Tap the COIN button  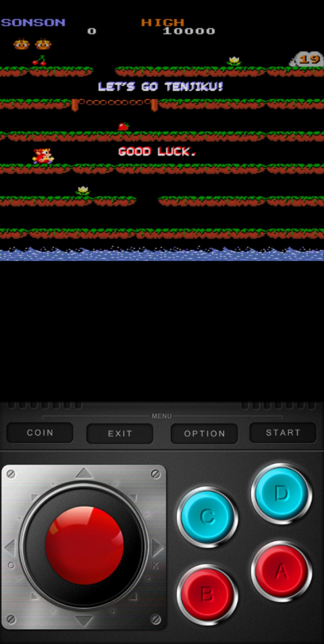(40, 432)
